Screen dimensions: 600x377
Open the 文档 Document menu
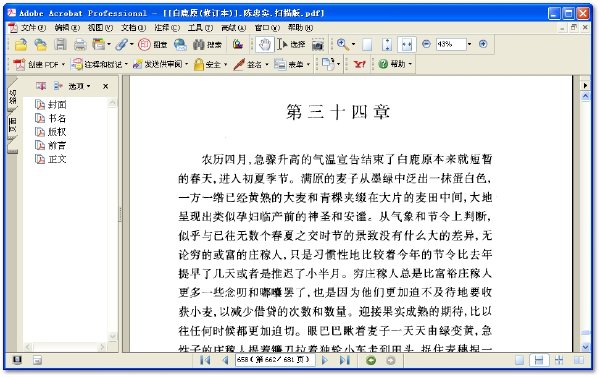tap(134, 28)
